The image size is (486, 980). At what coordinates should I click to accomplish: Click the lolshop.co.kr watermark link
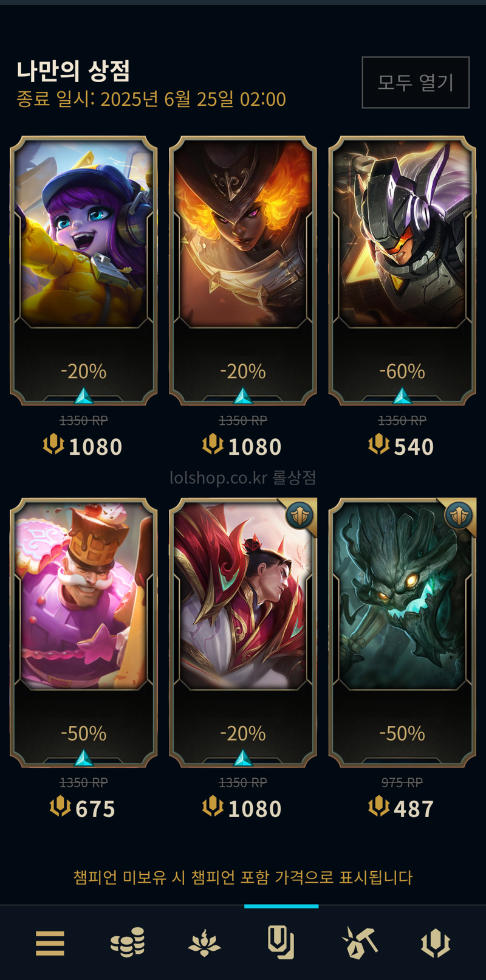coord(243,478)
